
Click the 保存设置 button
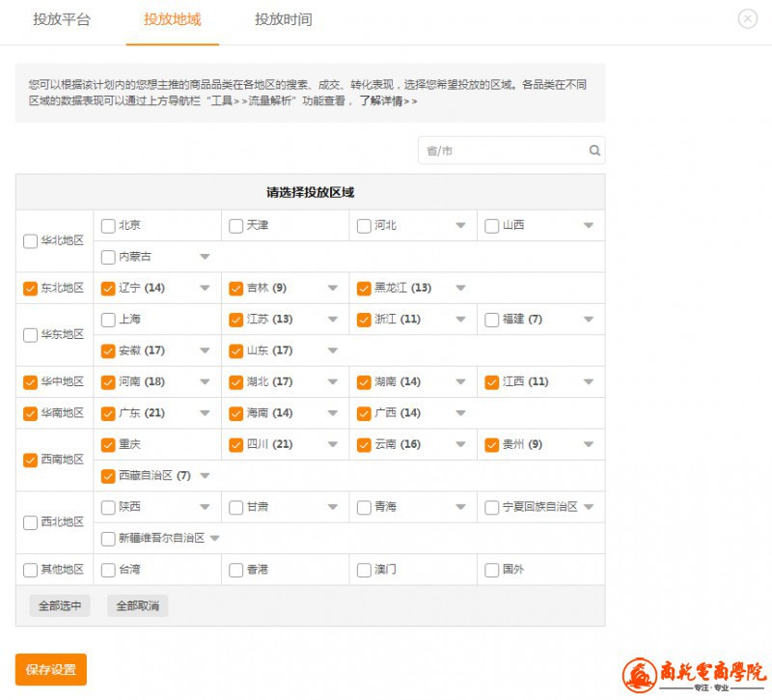[50, 669]
